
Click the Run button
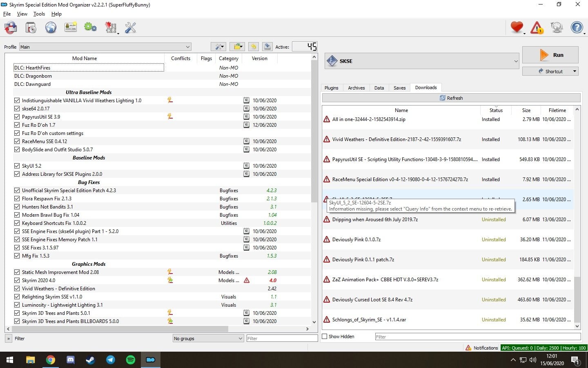click(550, 55)
